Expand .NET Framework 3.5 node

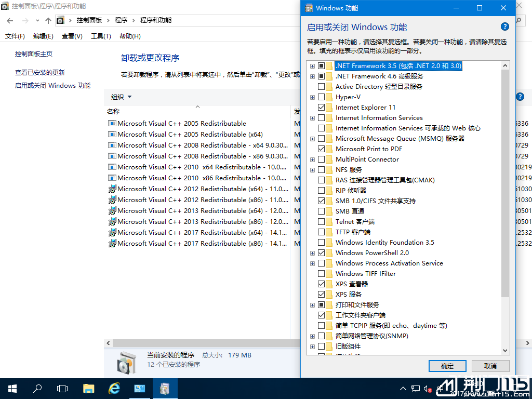(x=312, y=66)
